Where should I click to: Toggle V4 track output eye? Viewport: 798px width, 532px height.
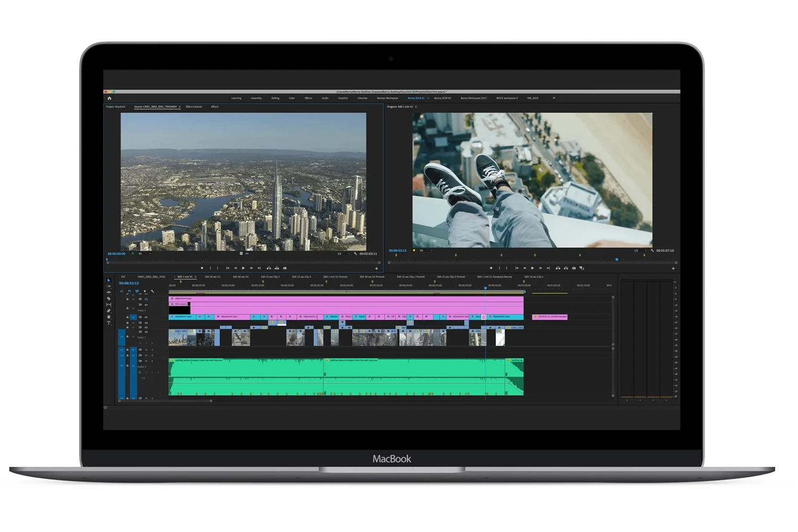point(146,317)
